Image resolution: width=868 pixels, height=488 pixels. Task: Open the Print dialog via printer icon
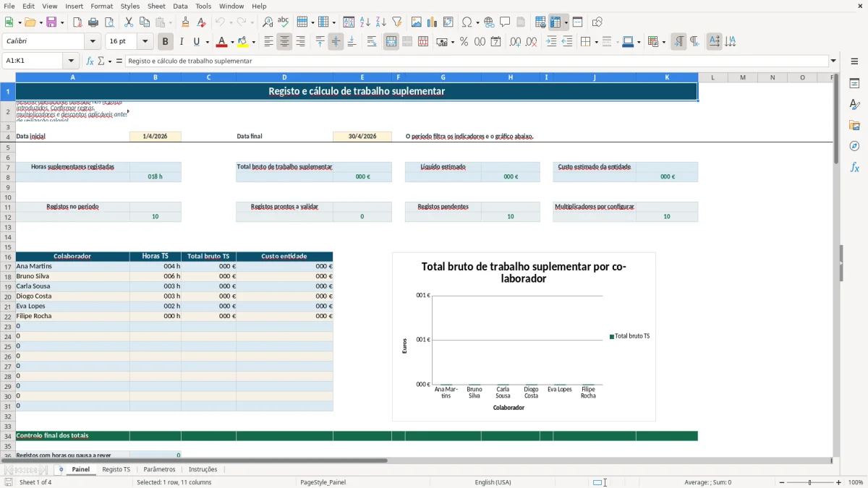(x=93, y=22)
